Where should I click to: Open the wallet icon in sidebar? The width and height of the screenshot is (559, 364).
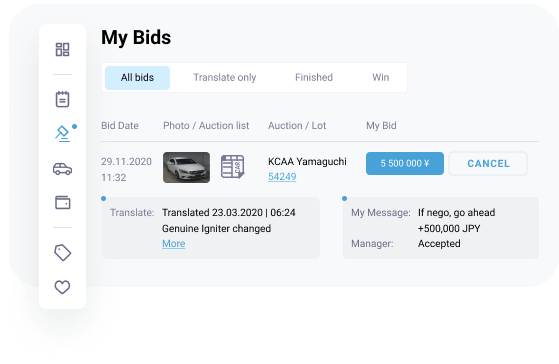pos(63,202)
